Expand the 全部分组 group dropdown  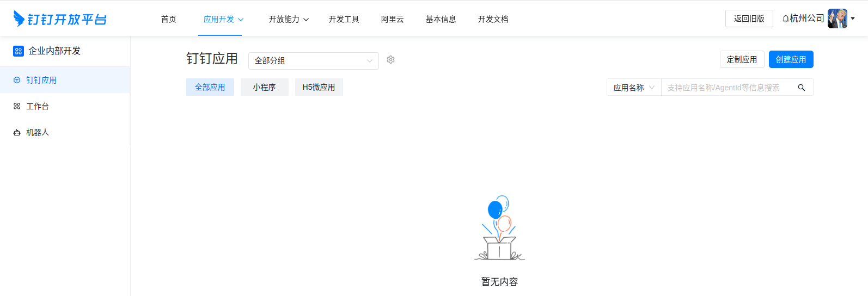tap(313, 61)
